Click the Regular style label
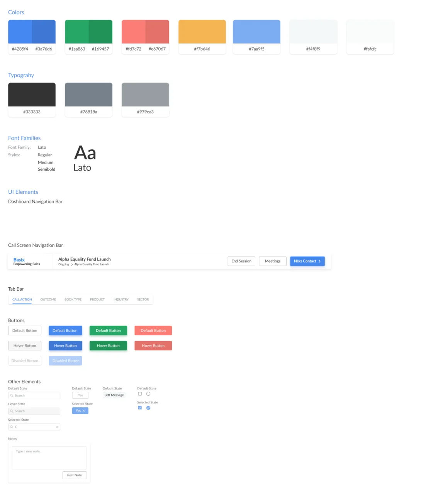This screenshot has height=491, width=448. pyautogui.click(x=45, y=155)
